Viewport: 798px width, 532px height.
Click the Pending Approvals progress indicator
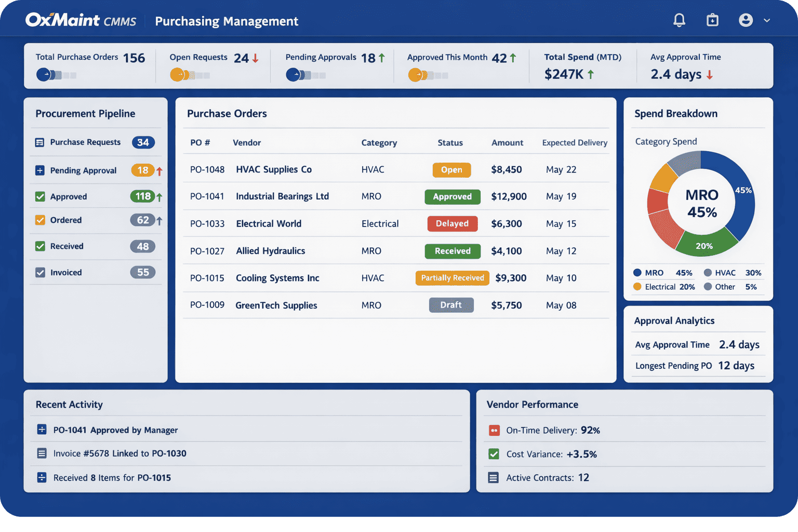coord(305,75)
